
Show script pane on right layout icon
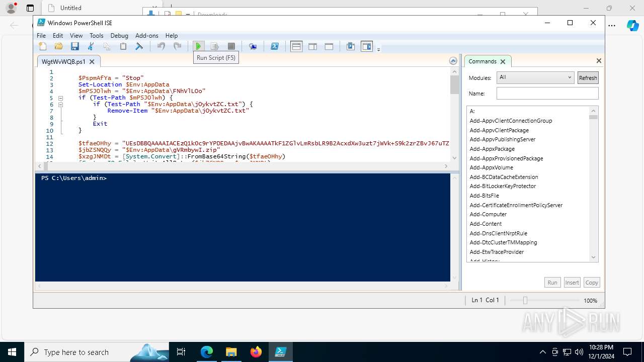(x=312, y=46)
